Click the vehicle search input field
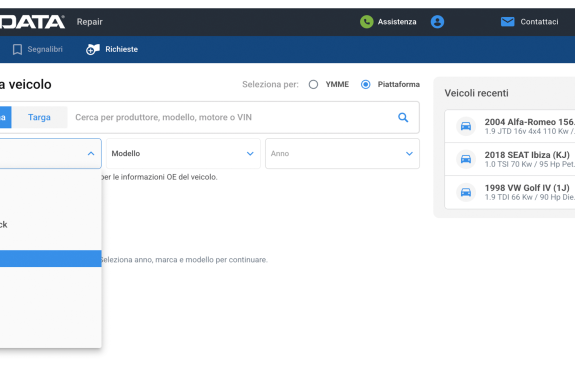The height and width of the screenshot is (383, 575). pyautogui.click(x=231, y=117)
